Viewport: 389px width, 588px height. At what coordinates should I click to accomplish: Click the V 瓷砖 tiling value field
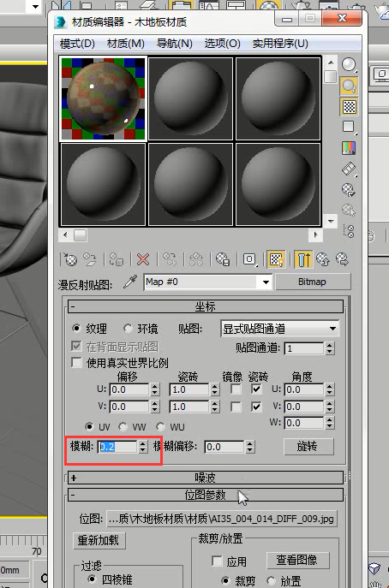pyautogui.click(x=189, y=407)
